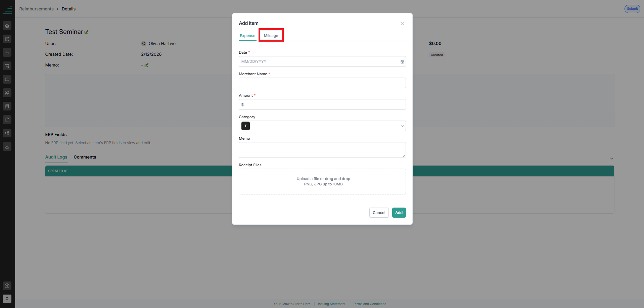This screenshot has width=644, height=308.
Task: Click the app logo in the sidebar
Action: click(7, 9)
